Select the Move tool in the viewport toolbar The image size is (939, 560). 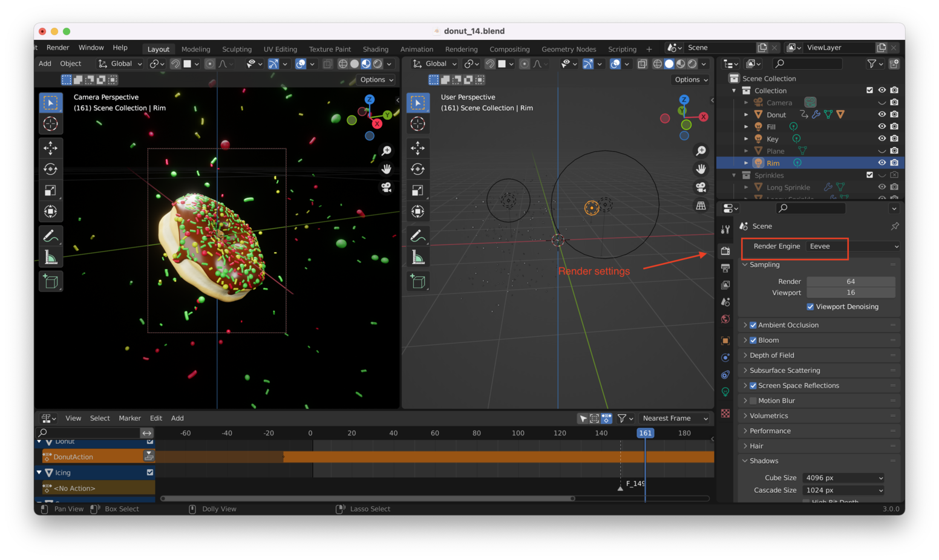(x=51, y=148)
